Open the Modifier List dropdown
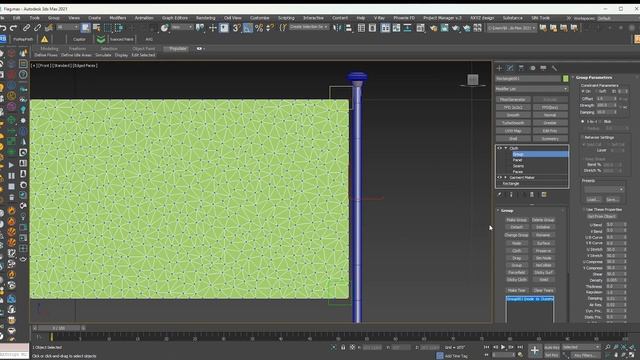 point(531,89)
